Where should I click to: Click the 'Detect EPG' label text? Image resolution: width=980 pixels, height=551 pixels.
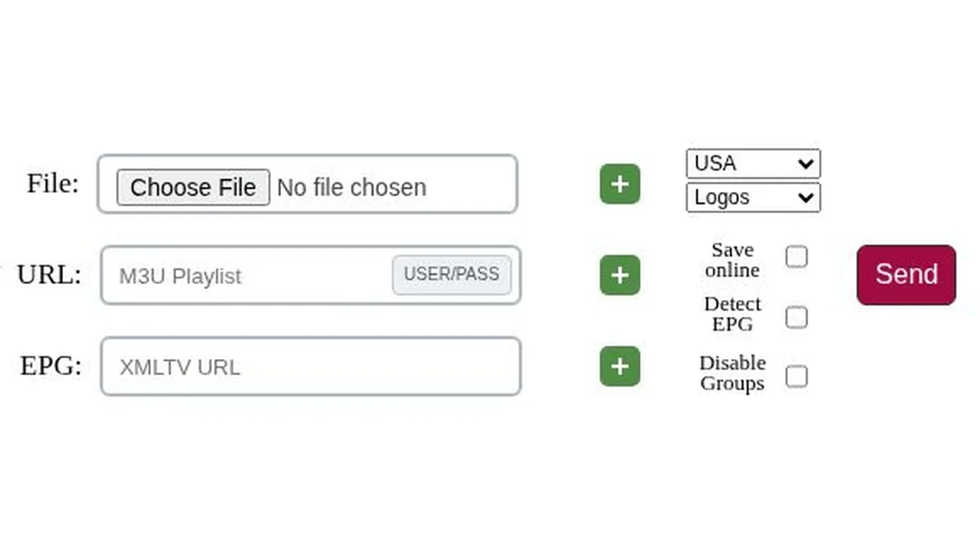733,314
